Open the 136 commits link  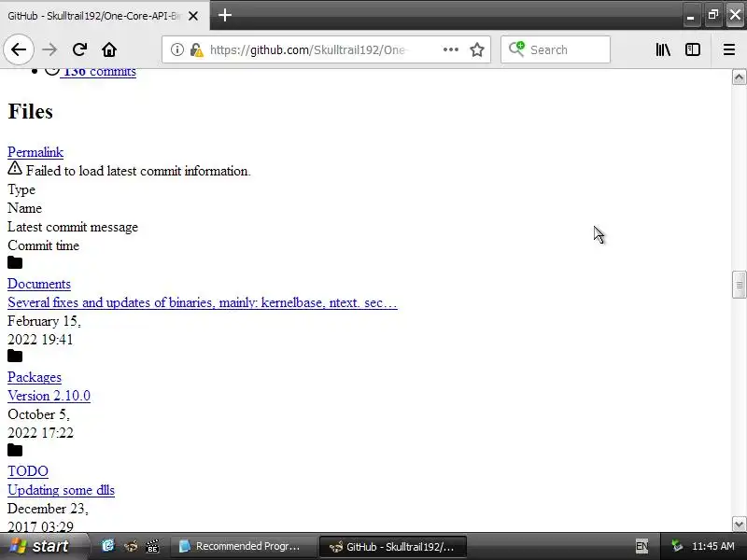click(99, 72)
